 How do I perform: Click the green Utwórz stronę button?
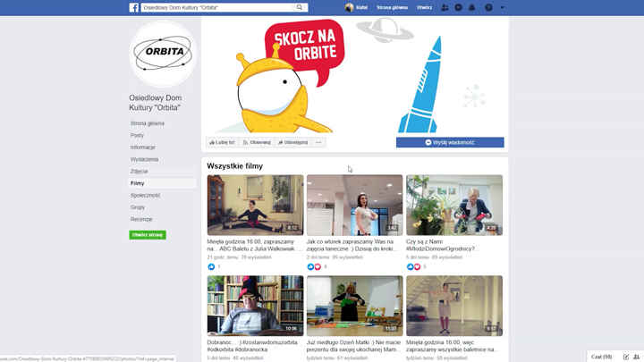click(x=148, y=235)
